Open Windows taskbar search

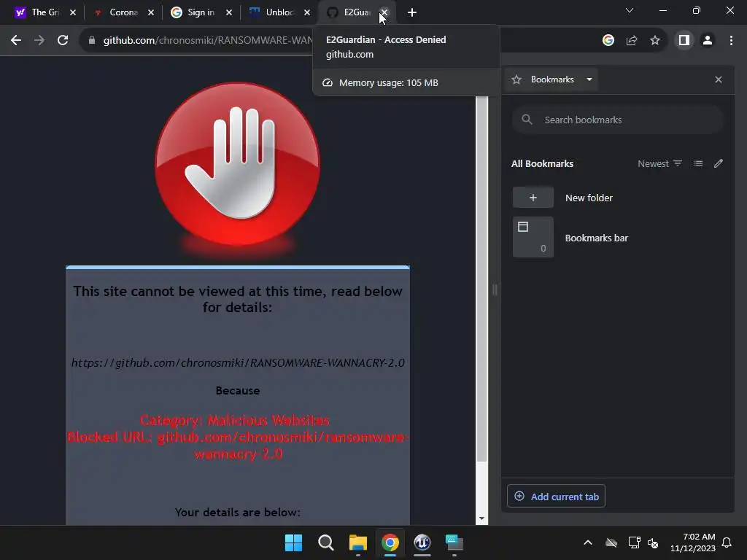click(x=326, y=542)
